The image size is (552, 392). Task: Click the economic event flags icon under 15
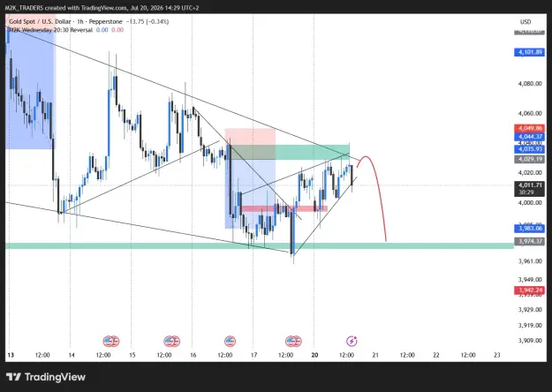(x=172, y=341)
